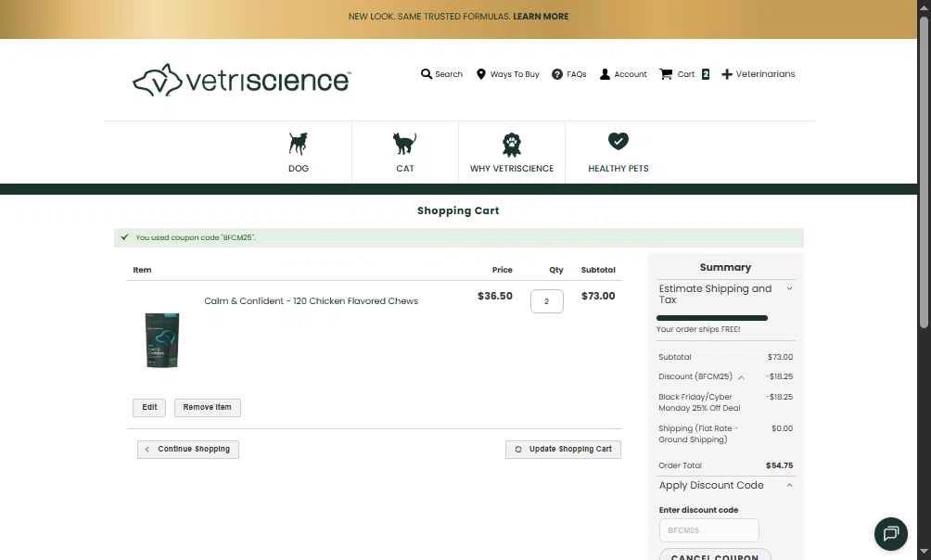This screenshot has width=931, height=560.
Task: Open the CAT menu label
Action: pos(405,169)
